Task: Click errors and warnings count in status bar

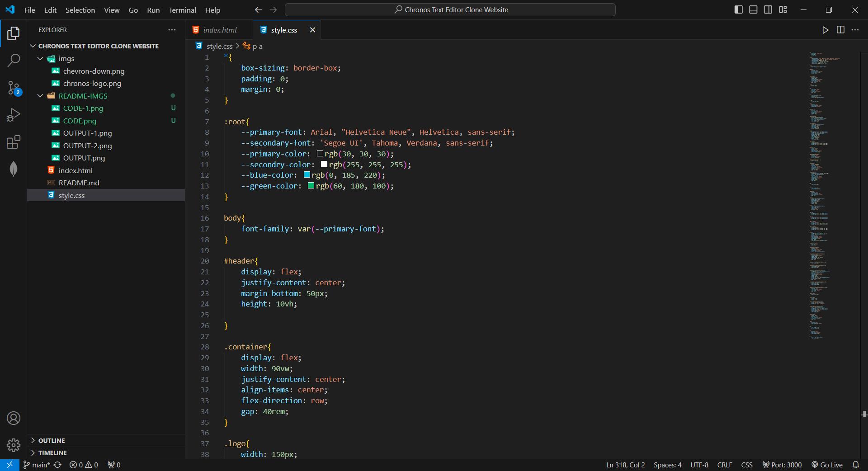Action: coord(84,465)
